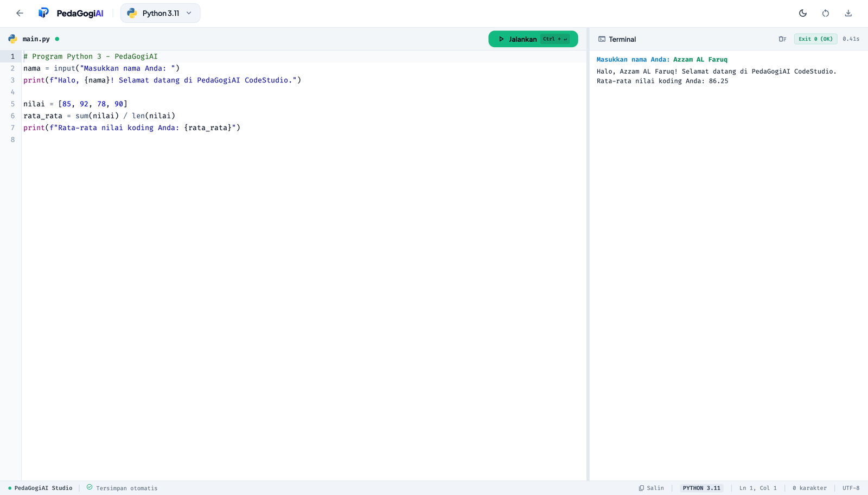Click line number 5 in gutter
The image size is (868, 495).
point(12,104)
